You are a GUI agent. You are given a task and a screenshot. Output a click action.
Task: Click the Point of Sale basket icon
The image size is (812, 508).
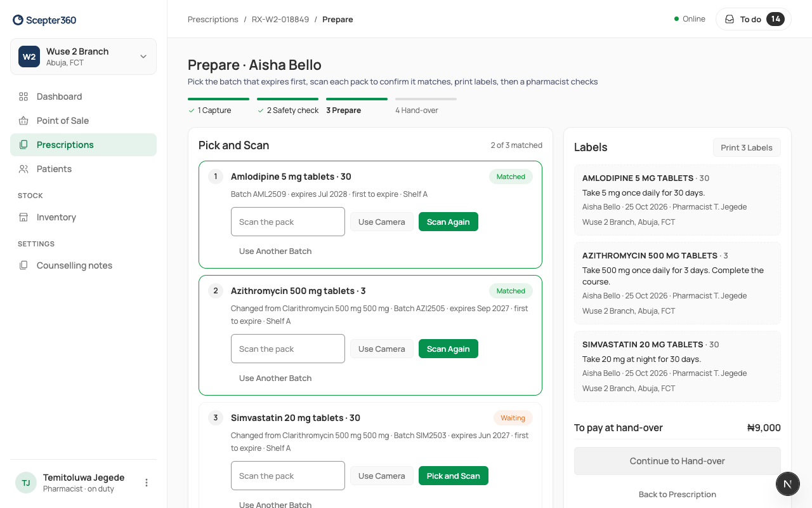[23, 121]
